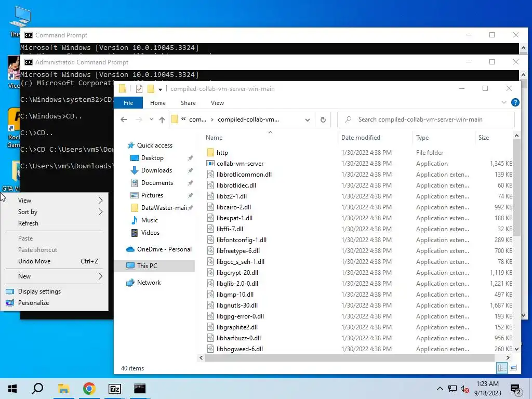
Task: Expand the ribbon with the chevron
Action: click(x=504, y=102)
